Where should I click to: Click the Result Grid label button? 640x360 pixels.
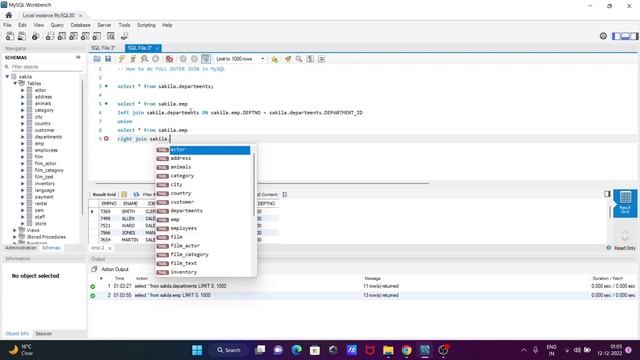104,194
